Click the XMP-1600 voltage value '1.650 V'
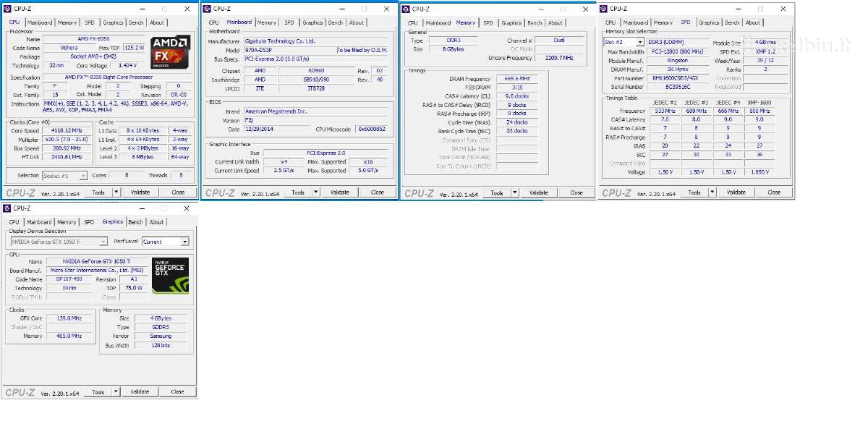868x429 pixels. 759,172
